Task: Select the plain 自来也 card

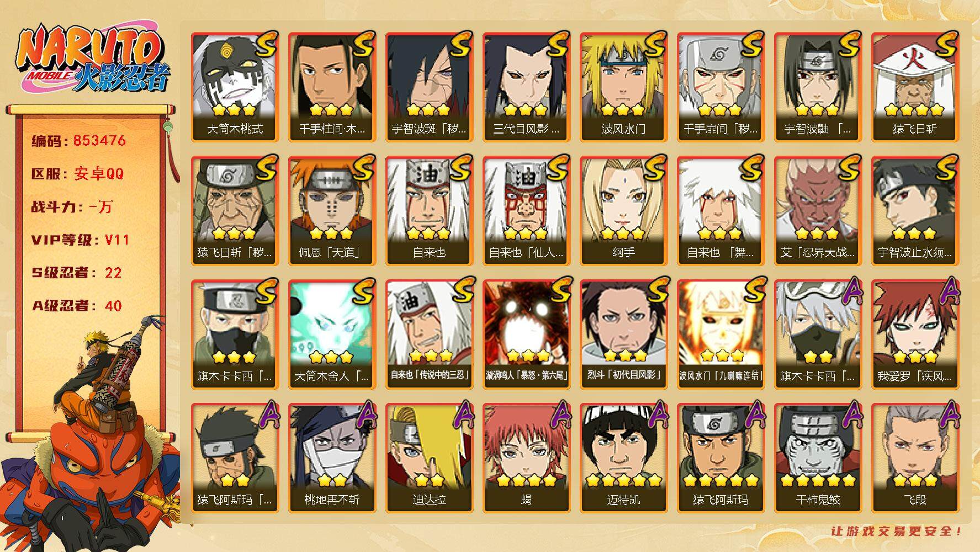Action: tap(429, 211)
